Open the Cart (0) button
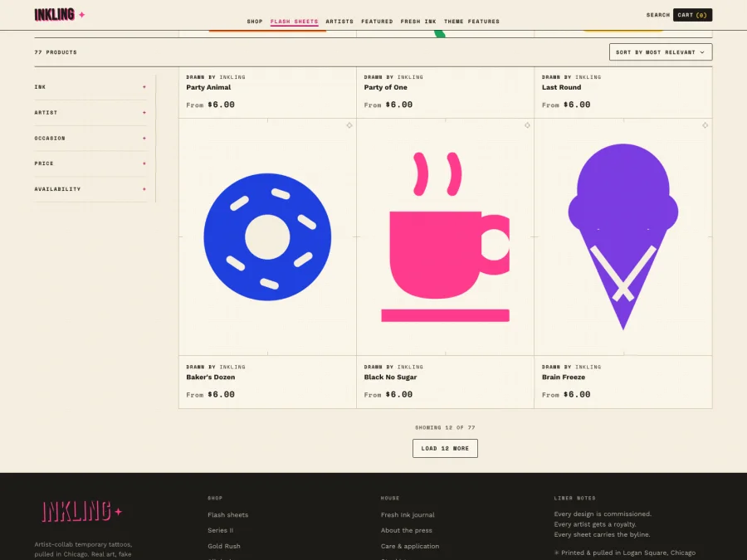Image resolution: width=747 pixels, height=560 pixels. click(x=692, y=15)
